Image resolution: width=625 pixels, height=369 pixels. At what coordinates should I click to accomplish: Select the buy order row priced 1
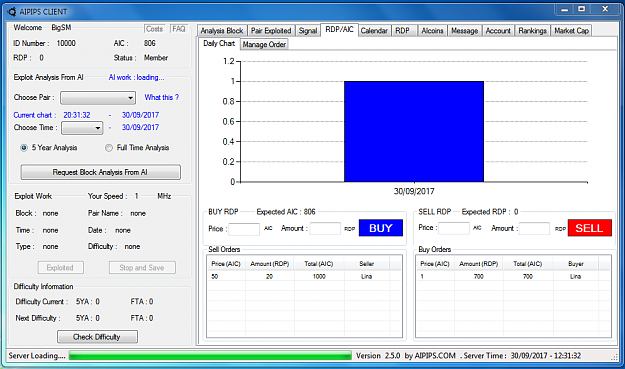[513, 277]
